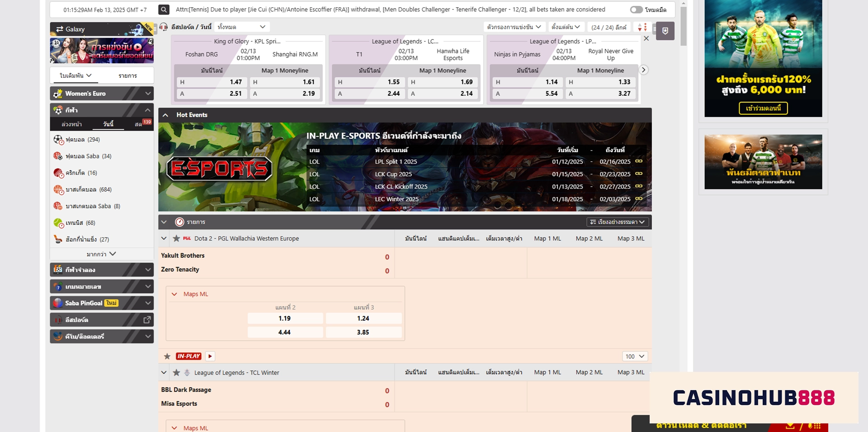Click the ฮ็อกกี้น้ำแข็ง (27) ice hockey icon
Image resolution: width=868 pixels, height=432 pixels.
(58, 239)
